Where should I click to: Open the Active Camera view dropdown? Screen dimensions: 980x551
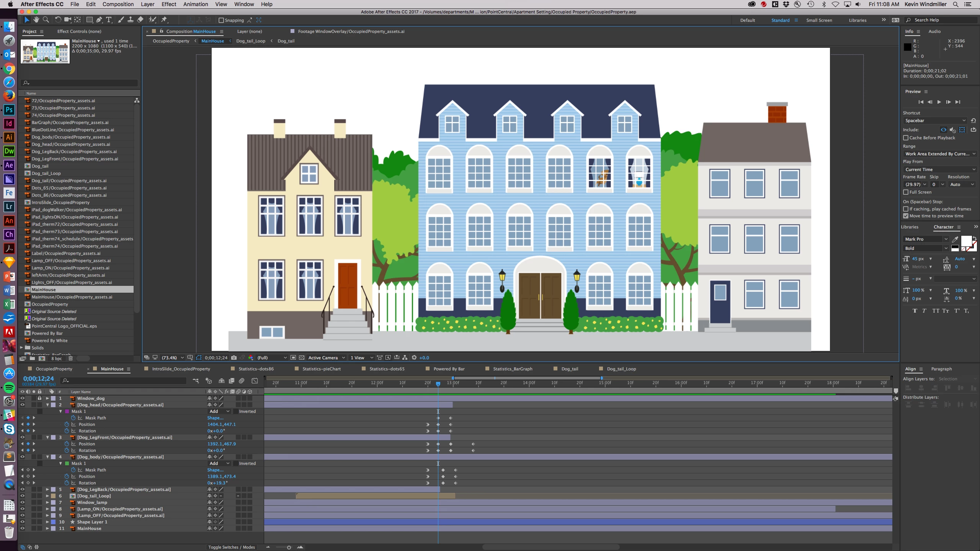[326, 358]
